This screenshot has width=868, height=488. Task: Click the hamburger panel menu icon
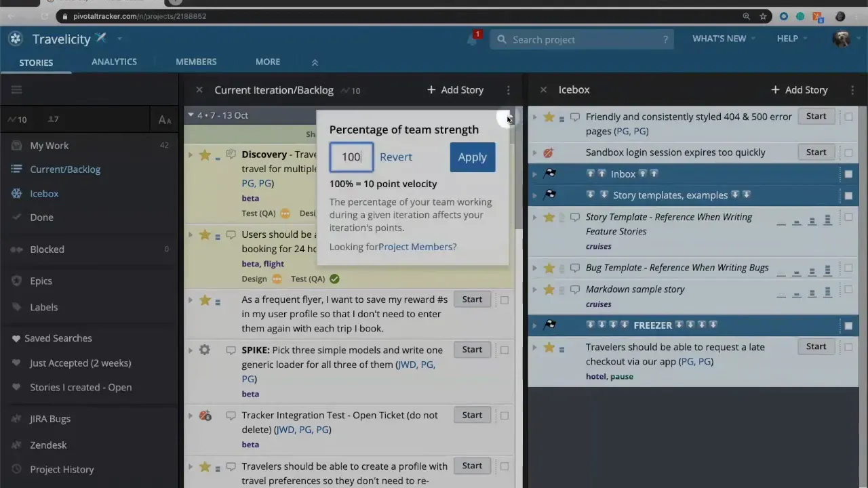coord(16,89)
